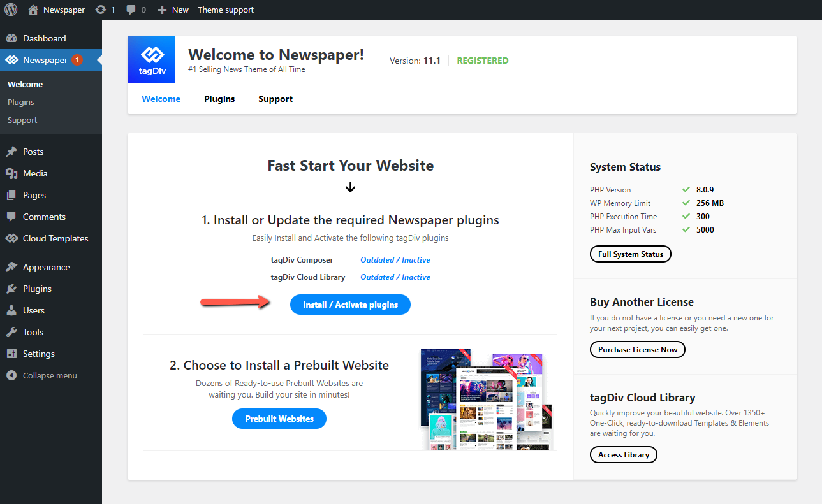The image size is (822, 504).
Task: Click the Access Library button
Action: pyautogui.click(x=624, y=454)
